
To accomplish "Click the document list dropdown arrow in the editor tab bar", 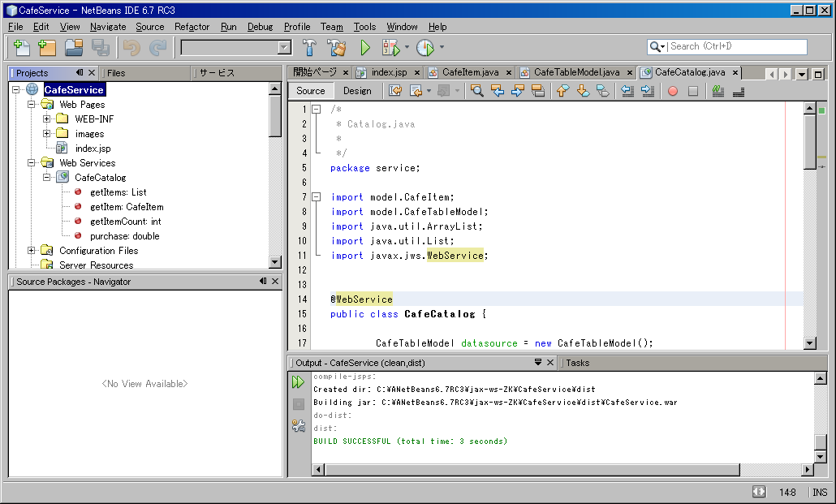I will pyautogui.click(x=801, y=74).
